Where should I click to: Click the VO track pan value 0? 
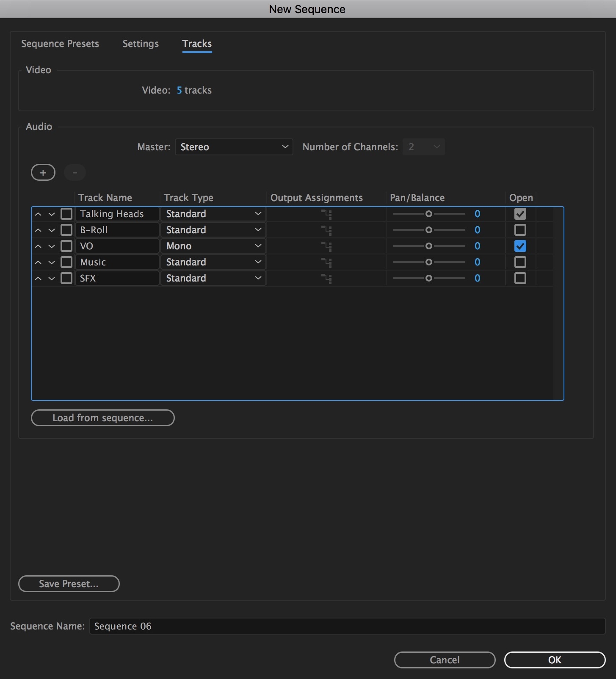coord(478,246)
